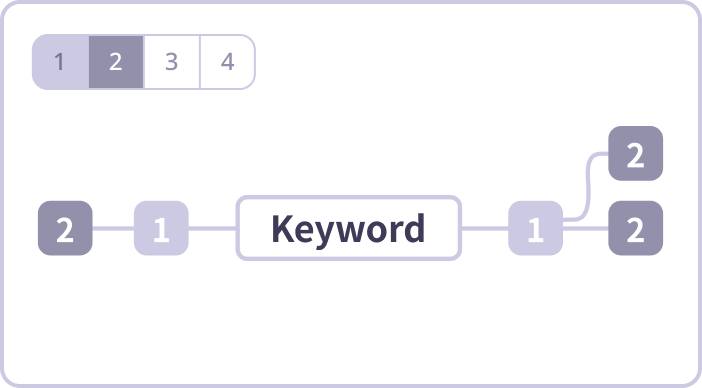
Task: Expand the right-side 1 node's branches
Action: point(535,228)
